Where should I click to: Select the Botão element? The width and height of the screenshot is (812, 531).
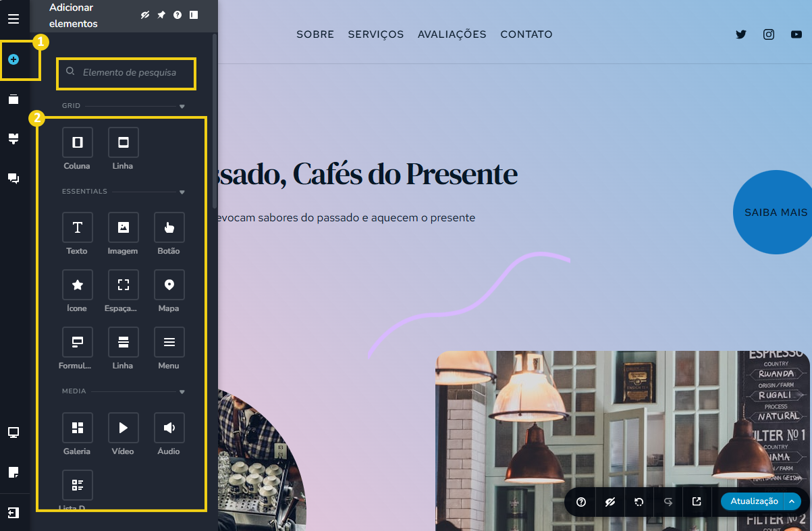coord(168,227)
